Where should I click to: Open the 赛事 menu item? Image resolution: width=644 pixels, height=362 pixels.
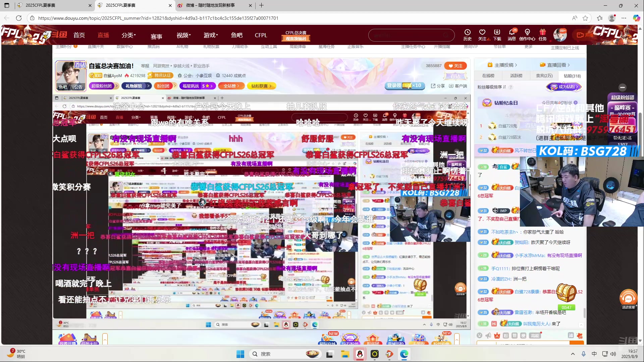click(x=156, y=37)
